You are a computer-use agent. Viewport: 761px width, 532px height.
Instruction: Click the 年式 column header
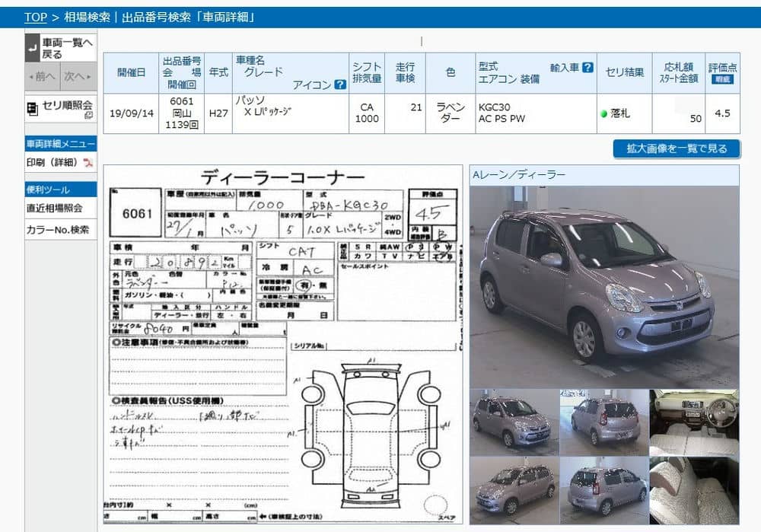click(x=218, y=73)
